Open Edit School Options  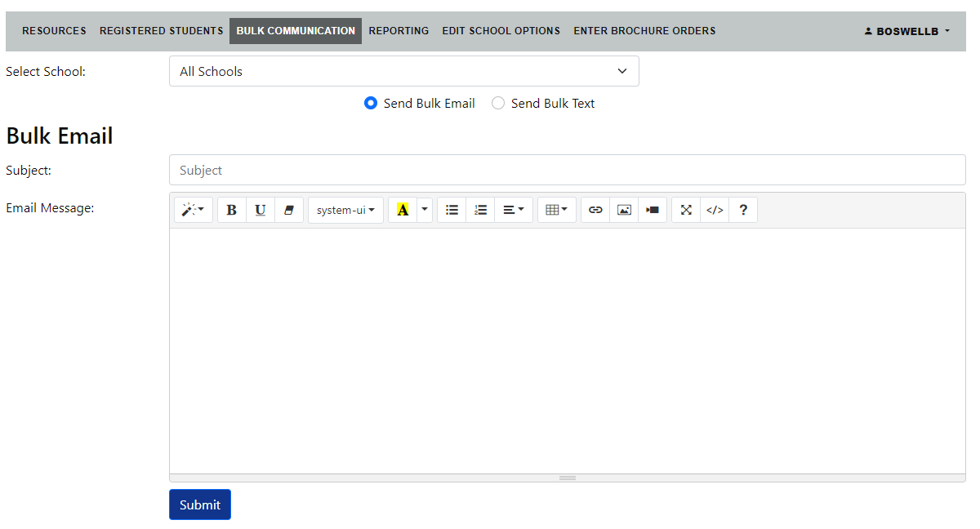pos(501,31)
